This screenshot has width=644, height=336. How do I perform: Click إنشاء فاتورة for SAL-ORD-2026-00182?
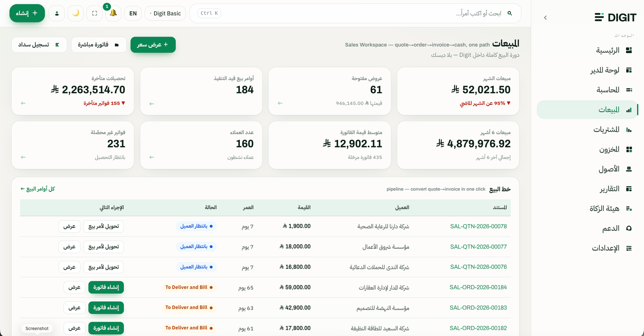[106, 328]
